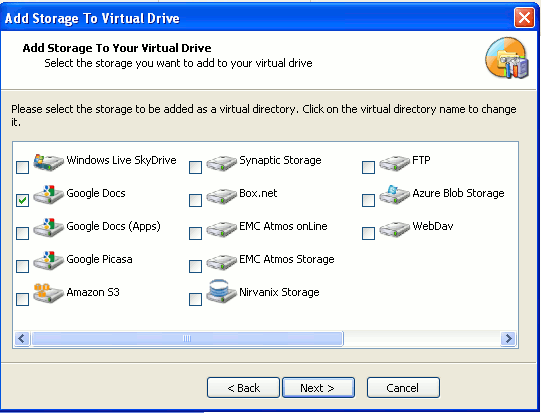Tick the Google Picasa checkbox

[23, 267]
